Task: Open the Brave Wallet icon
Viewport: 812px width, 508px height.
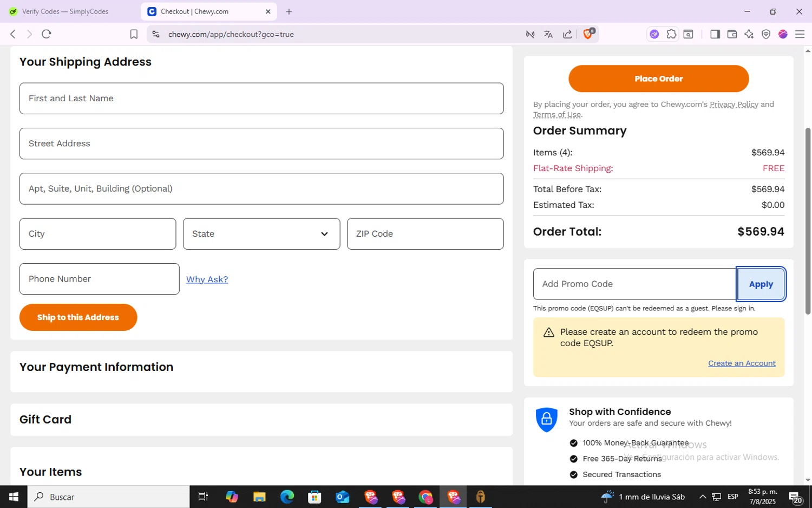Action: click(x=732, y=34)
